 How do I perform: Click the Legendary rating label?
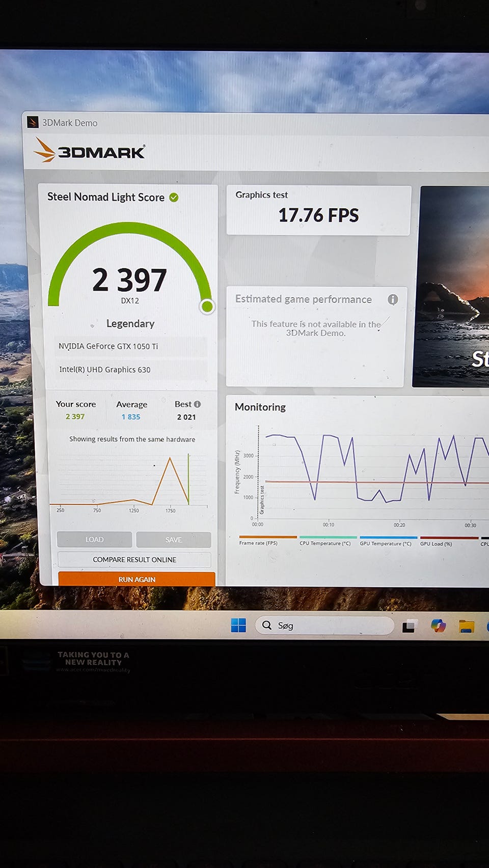point(130,324)
